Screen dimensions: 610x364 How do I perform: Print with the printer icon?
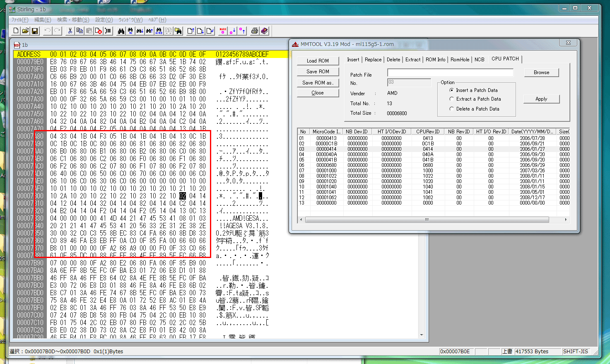click(x=255, y=31)
